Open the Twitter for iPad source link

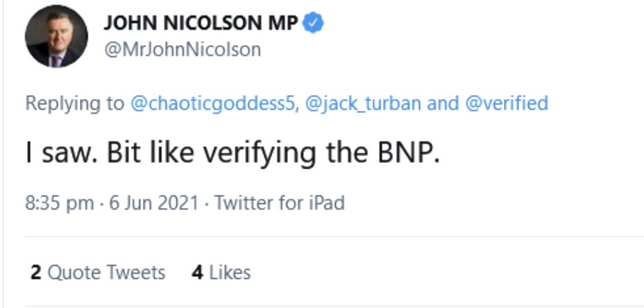click(280, 203)
